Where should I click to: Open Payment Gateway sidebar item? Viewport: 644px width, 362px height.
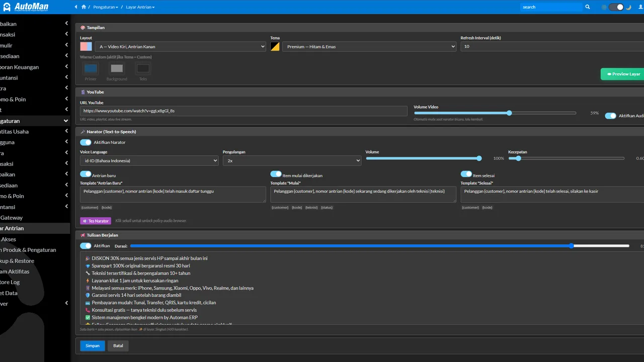(x=34, y=217)
